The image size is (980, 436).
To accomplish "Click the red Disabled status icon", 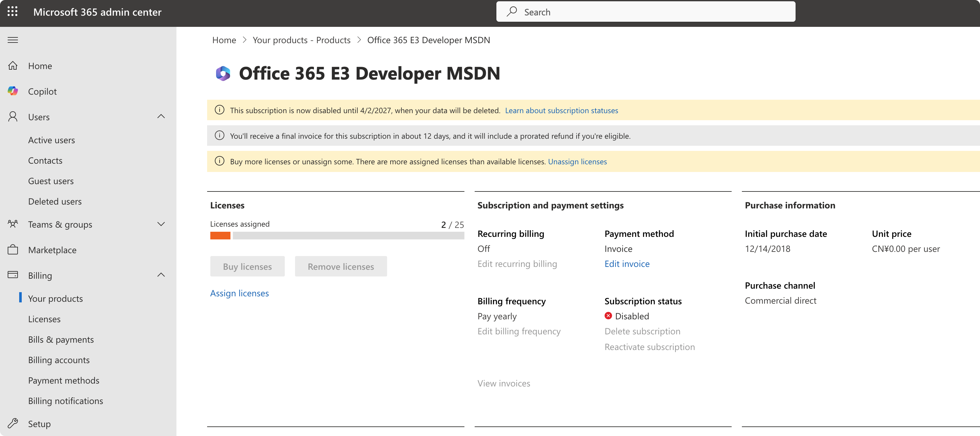I will pyautogui.click(x=608, y=316).
